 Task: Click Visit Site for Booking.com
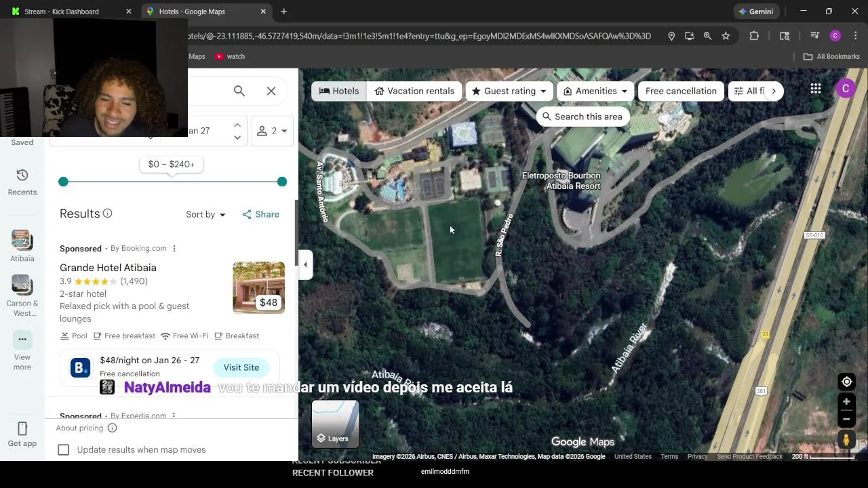[x=241, y=367]
